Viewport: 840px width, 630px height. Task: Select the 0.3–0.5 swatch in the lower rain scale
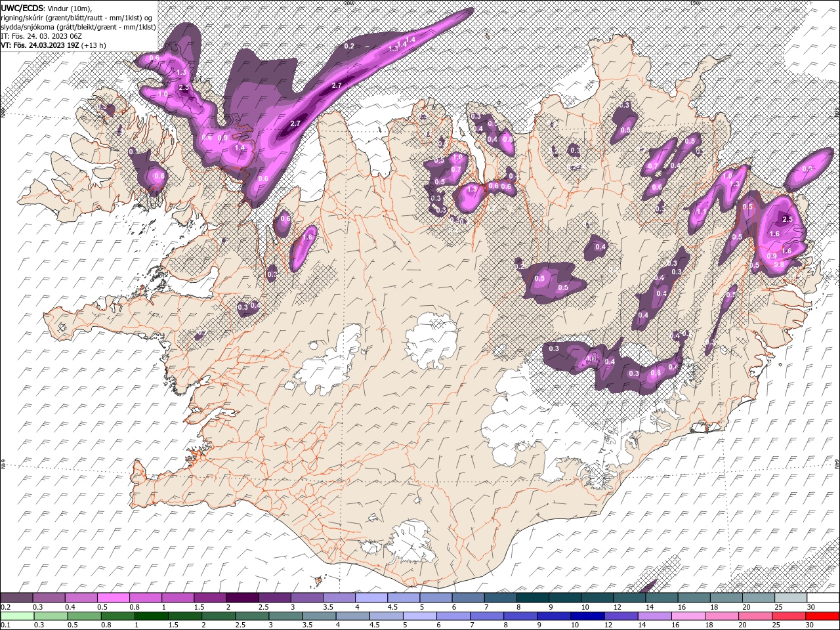[x=49, y=616]
